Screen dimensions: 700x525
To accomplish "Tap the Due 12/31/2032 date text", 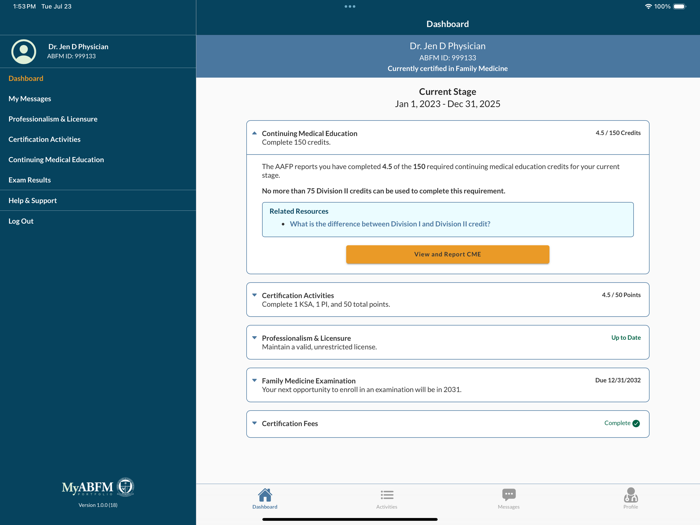I will (618, 380).
